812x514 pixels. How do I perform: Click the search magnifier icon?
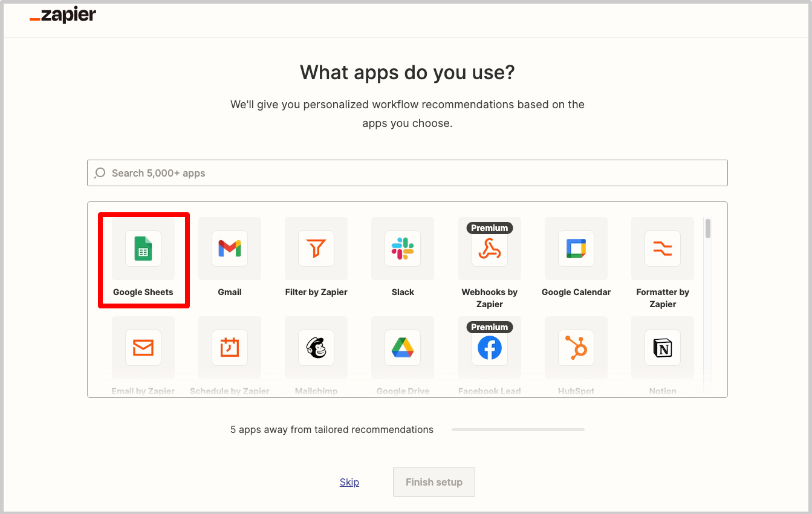click(x=100, y=173)
